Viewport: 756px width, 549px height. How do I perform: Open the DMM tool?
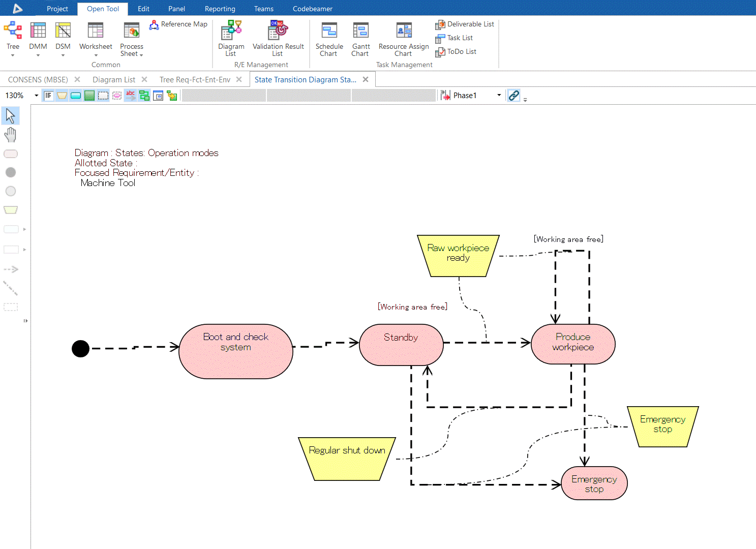(x=38, y=36)
